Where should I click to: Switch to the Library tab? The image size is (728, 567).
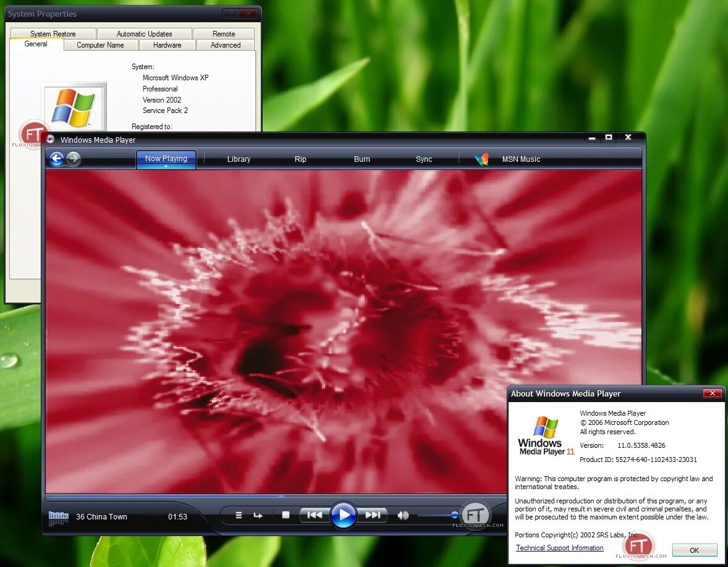[x=239, y=159]
